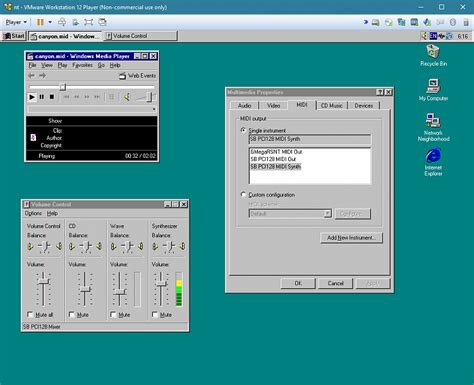Open Help menu in Volume Control
The width and height of the screenshot is (474, 385).
(52, 213)
